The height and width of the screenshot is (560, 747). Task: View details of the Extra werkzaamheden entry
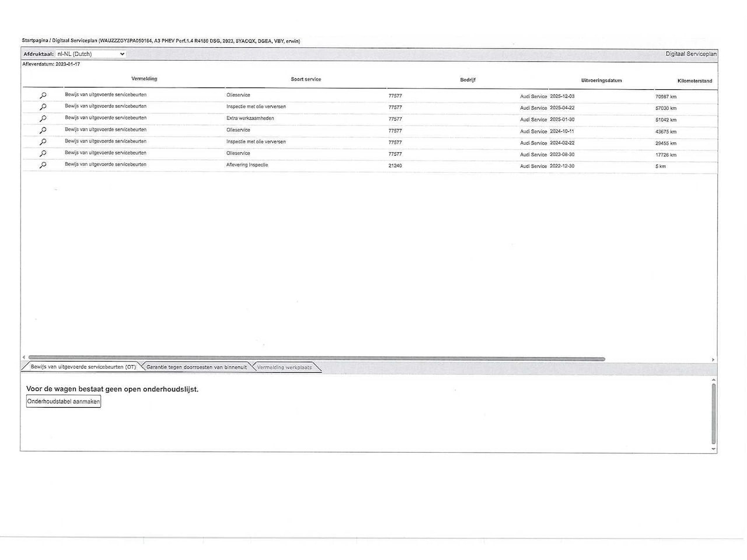43,119
